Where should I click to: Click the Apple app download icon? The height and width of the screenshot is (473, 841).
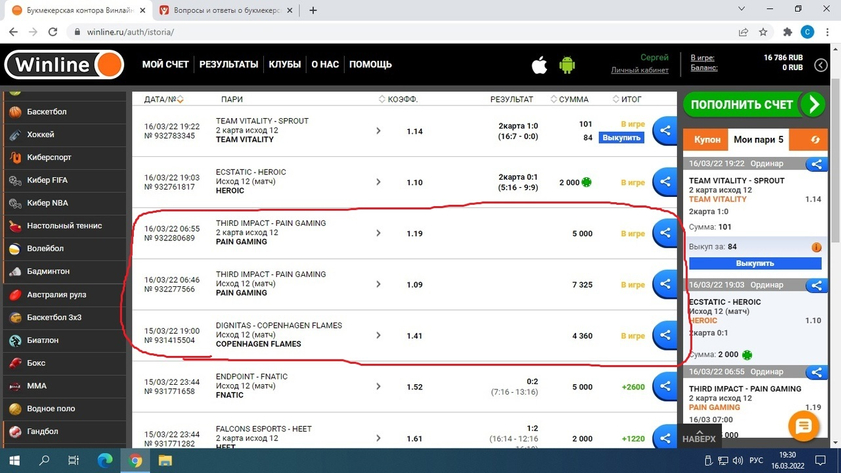(539, 65)
